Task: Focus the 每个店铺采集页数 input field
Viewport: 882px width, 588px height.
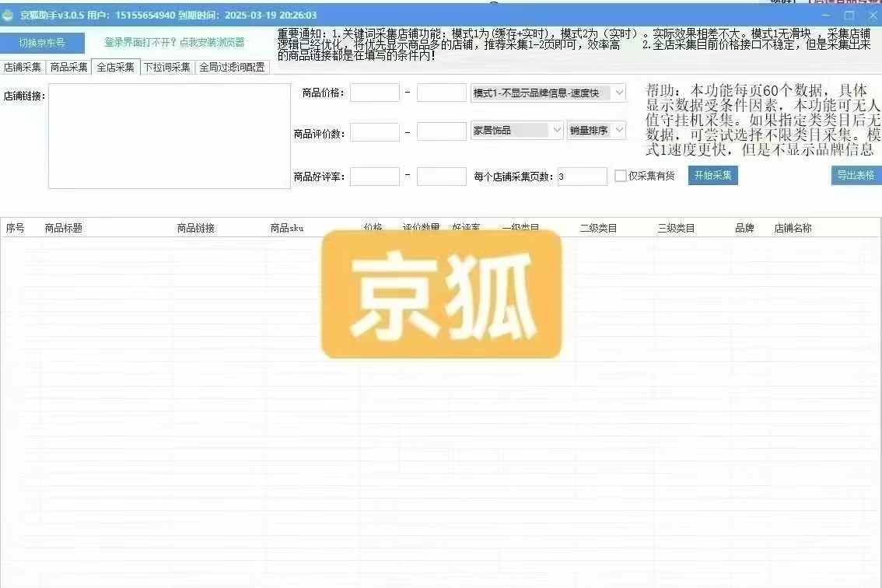Action: pyautogui.click(x=582, y=177)
